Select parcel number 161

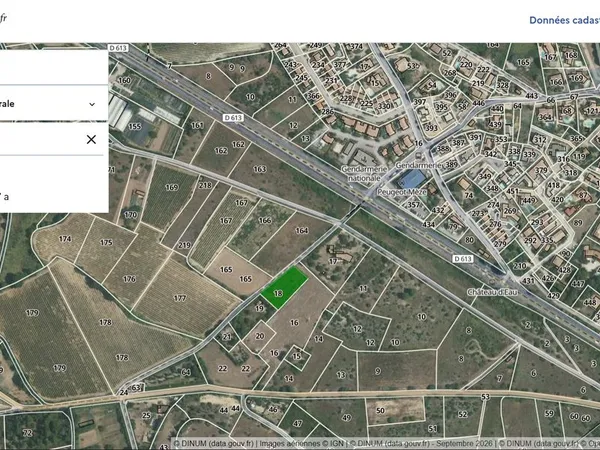197,125
